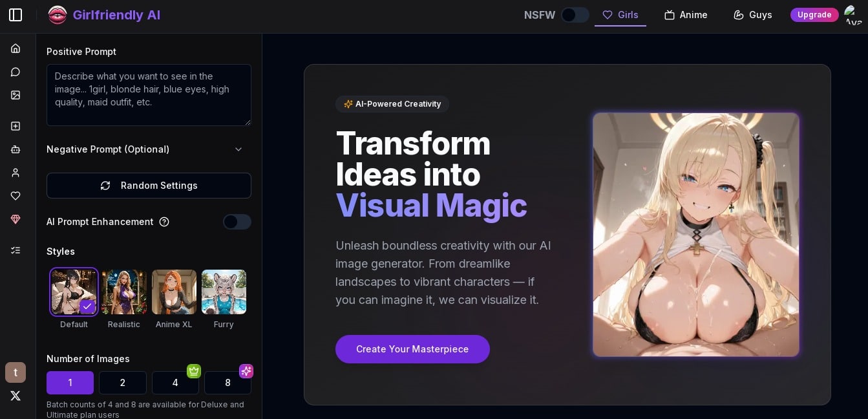The height and width of the screenshot is (419, 868).
Task: Click the Upgrade button
Action: [x=814, y=15]
